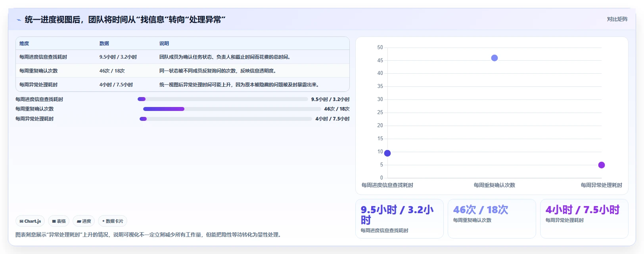Click the icon before the slide title

tap(19, 20)
